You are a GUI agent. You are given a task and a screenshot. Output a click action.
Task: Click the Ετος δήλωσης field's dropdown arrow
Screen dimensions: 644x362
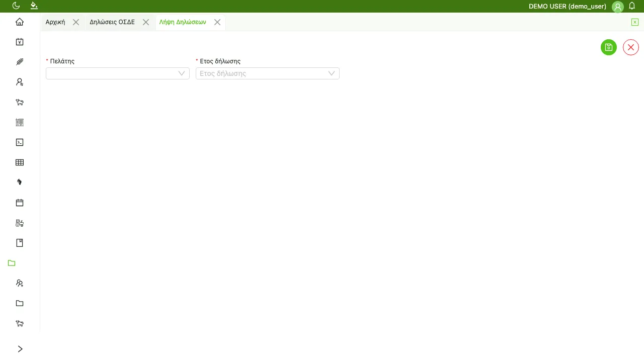(x=332, y=73)
